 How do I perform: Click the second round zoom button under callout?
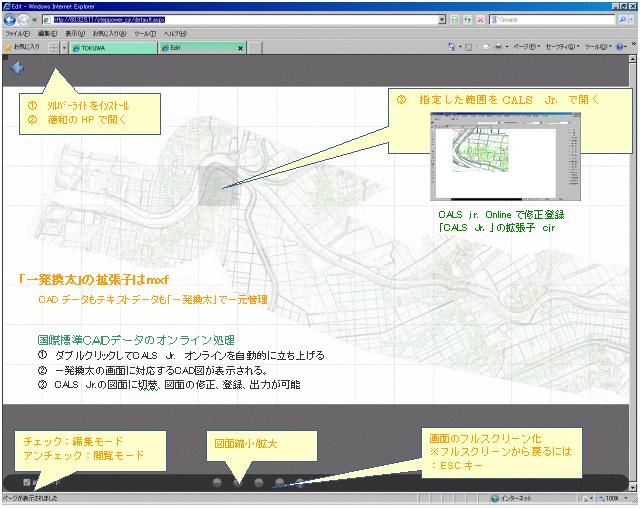point(238,483)
